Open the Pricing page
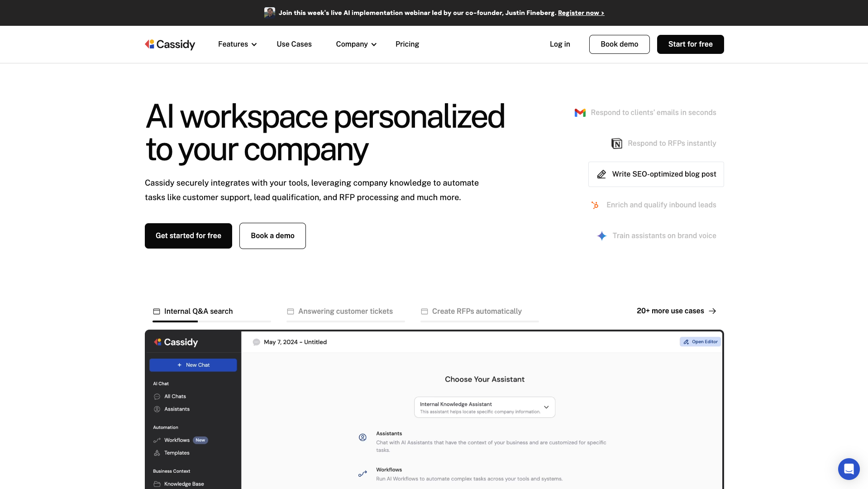This screenshot has width=868, height=489. [x=407, y=44]
